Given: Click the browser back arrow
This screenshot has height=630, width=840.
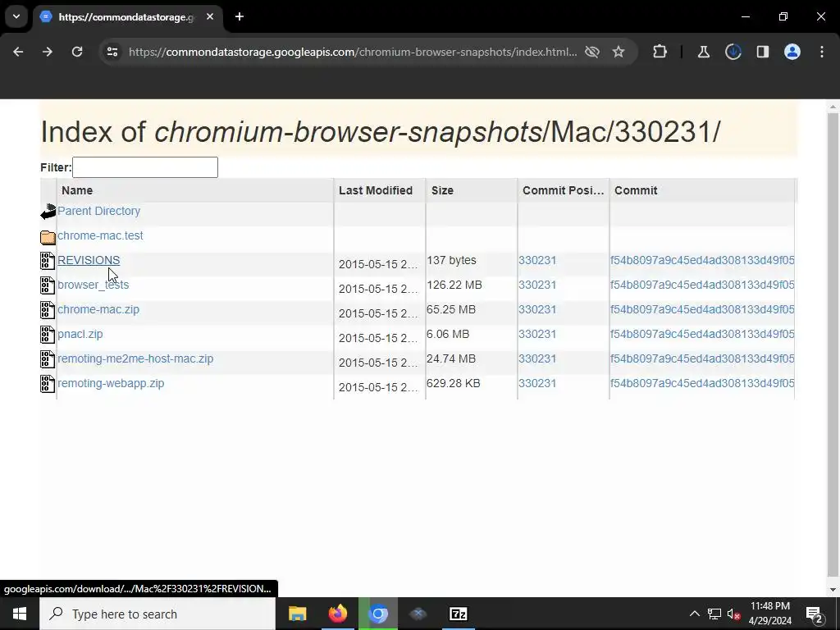Looking at the screenshot, I should click(18, 52).
